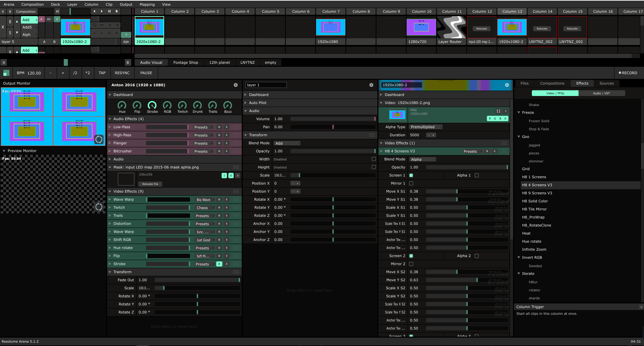
Task: Click the Layer Router clip thumbnail icon
Action: [452, 28]
